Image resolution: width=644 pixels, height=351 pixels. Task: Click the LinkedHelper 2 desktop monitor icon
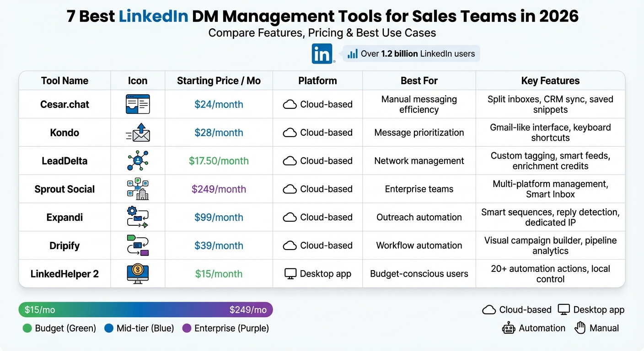[x=138, y=273]
